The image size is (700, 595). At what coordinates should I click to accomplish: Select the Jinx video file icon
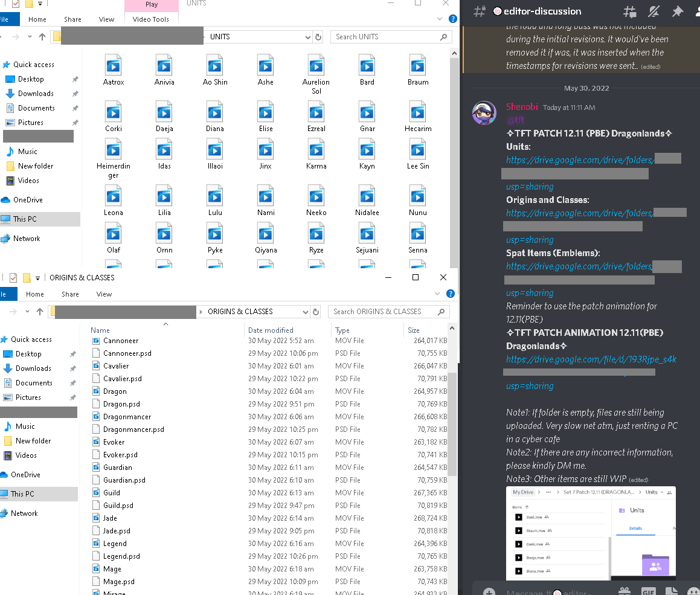tap(265, 149)
